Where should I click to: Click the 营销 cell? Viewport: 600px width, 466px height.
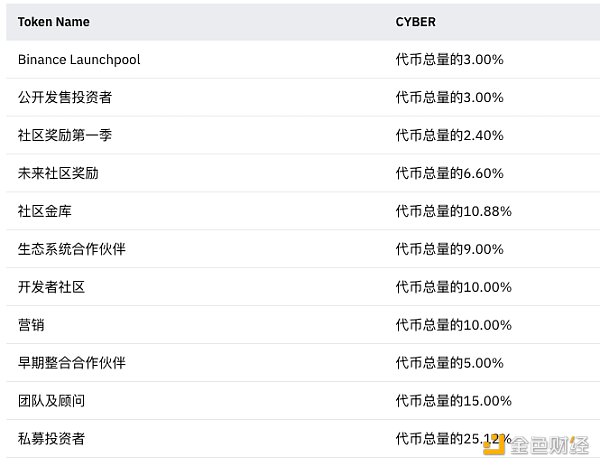(x=31, y=325)
